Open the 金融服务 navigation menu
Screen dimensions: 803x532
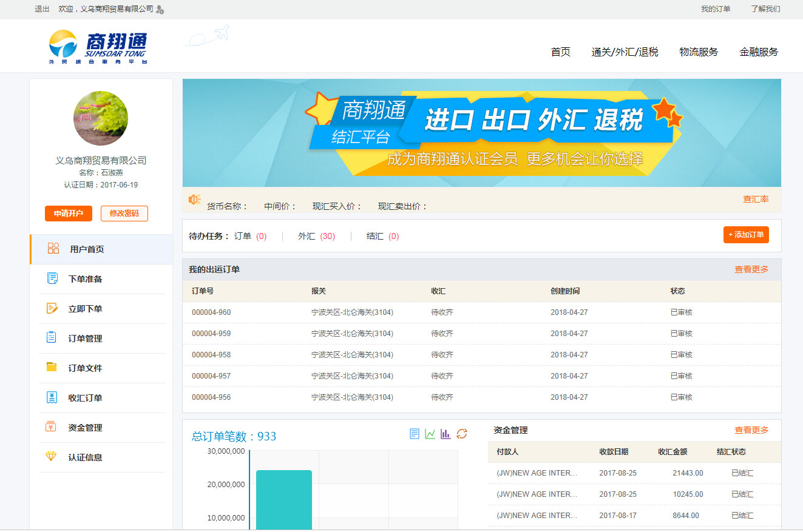[x=759, y=52]
